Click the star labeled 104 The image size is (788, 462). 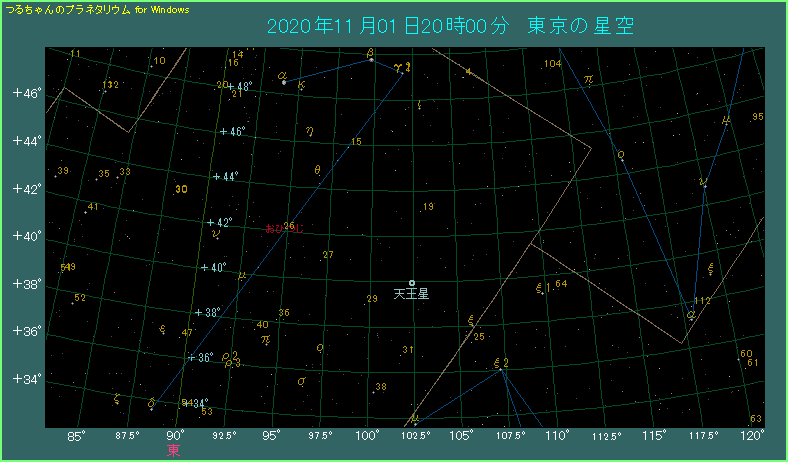552,64
